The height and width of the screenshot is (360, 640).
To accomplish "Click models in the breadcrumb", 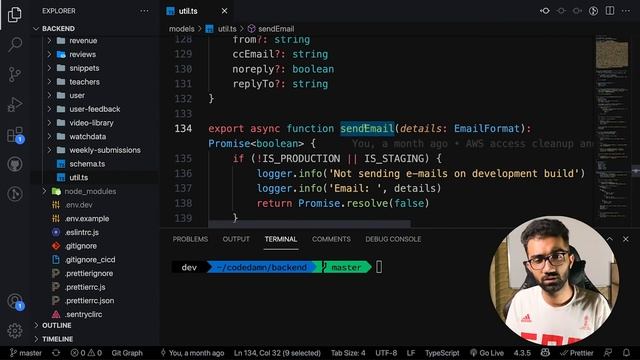I will 182,29.
